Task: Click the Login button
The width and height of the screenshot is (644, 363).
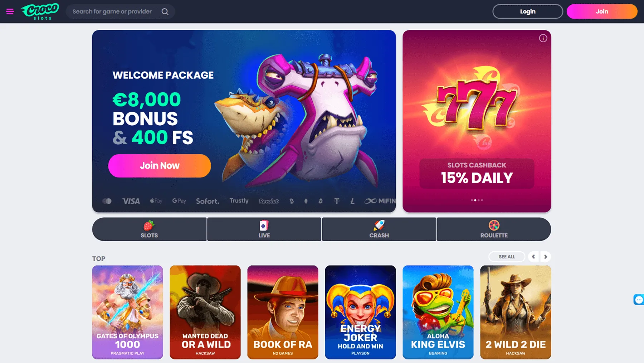Action: click(528, 11)
